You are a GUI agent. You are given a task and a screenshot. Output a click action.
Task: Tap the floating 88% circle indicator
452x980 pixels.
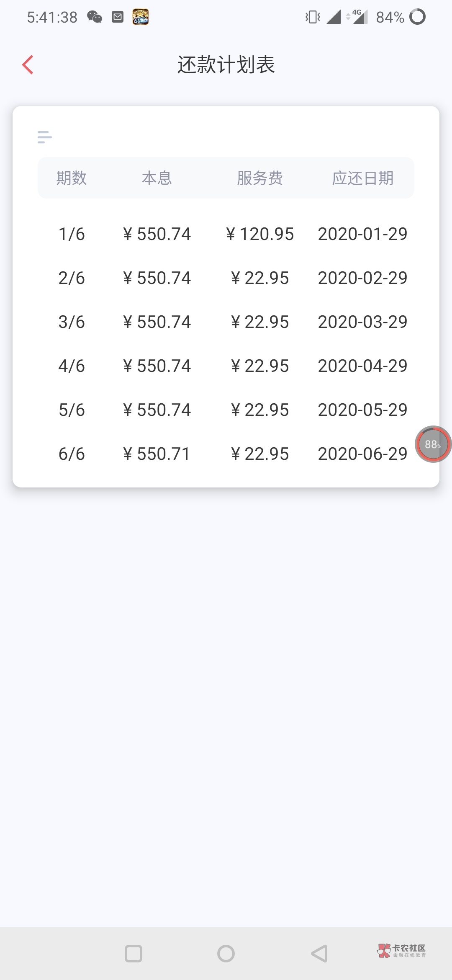click(x=433, y=444)
